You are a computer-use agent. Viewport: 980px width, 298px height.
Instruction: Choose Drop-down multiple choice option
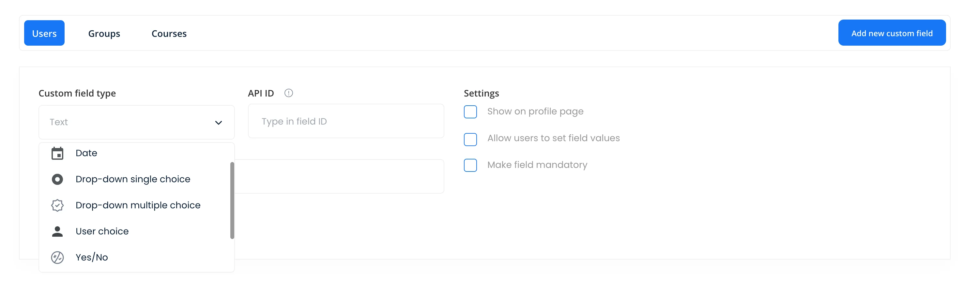click(138, 205)
